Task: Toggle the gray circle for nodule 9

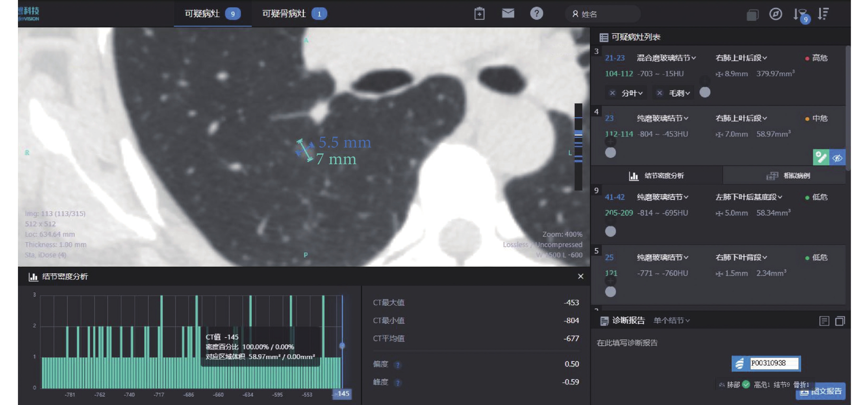Action: pos(610,231)
